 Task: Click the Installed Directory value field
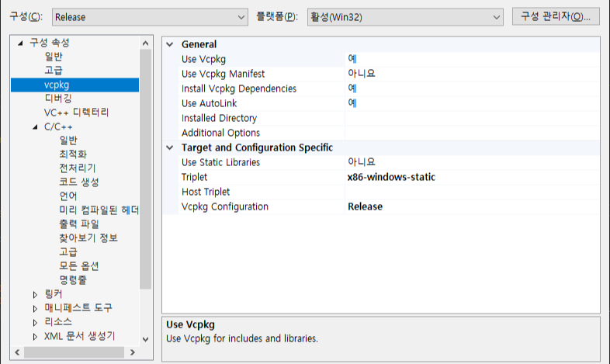click(x=472, y=118)
